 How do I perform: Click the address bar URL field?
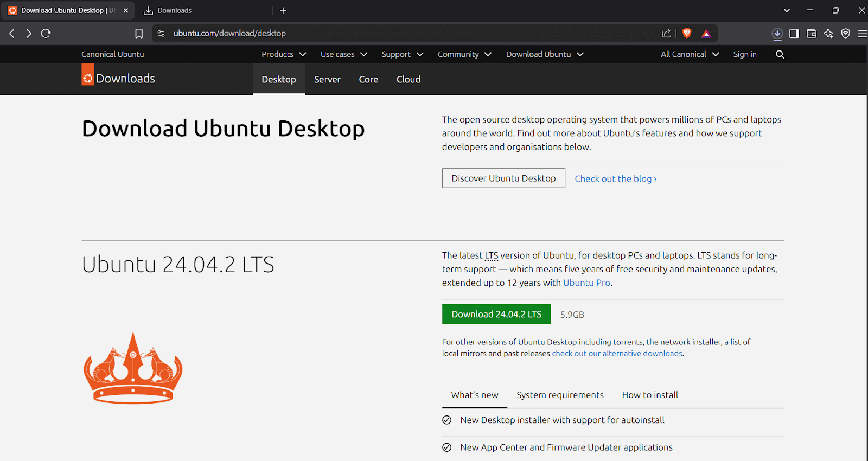pyautogui.click(x=412, y=34)
